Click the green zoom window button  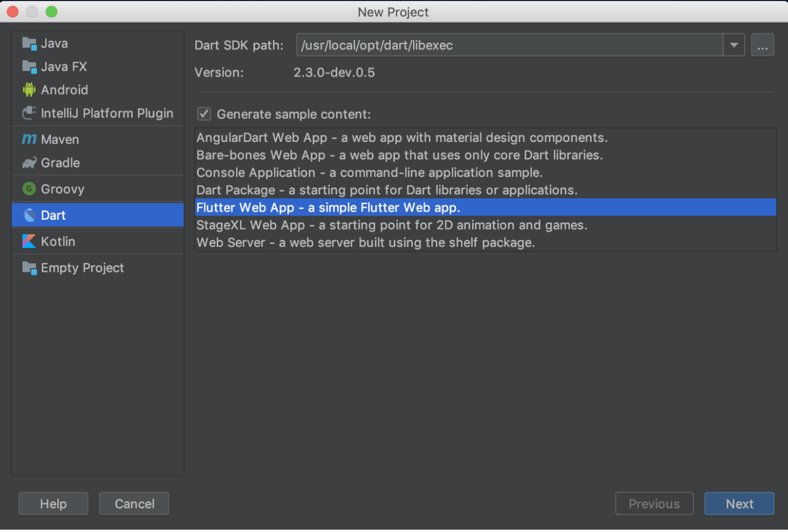pyautogui.click(x=52, y=12)
